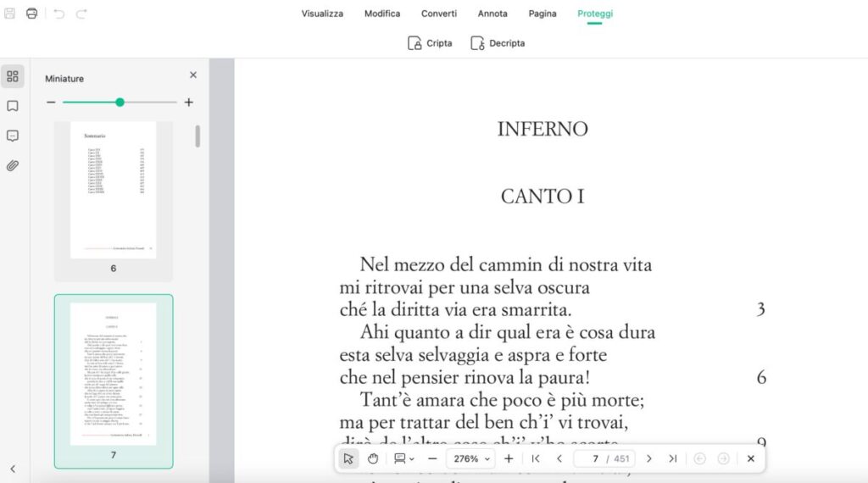868x483 pixels.
Task: Open the Pagina tab
Action: [x=542, y=14]
